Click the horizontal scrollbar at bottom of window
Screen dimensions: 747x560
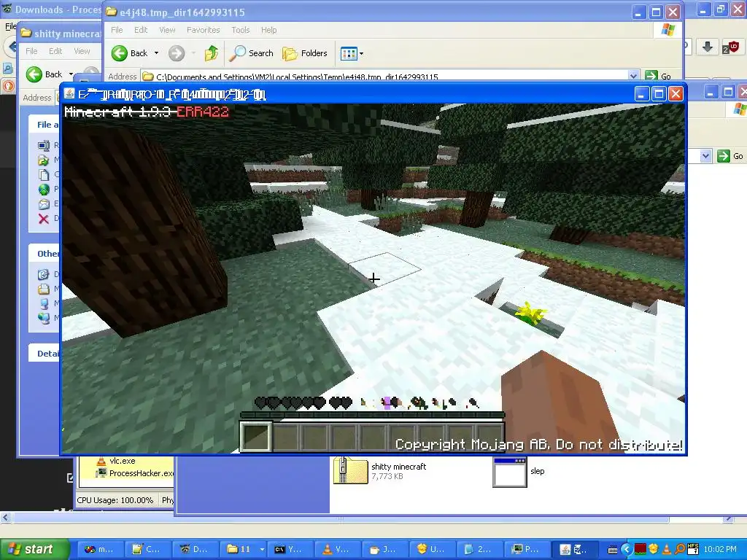coord(340,518)
